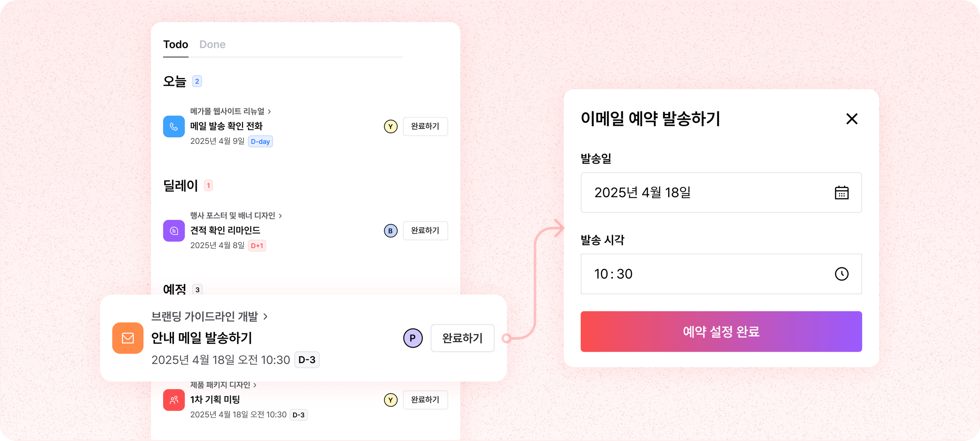Click the 발송 시각 time input field
The height and width of the screenshot is (441, 980).
(704, 274)
